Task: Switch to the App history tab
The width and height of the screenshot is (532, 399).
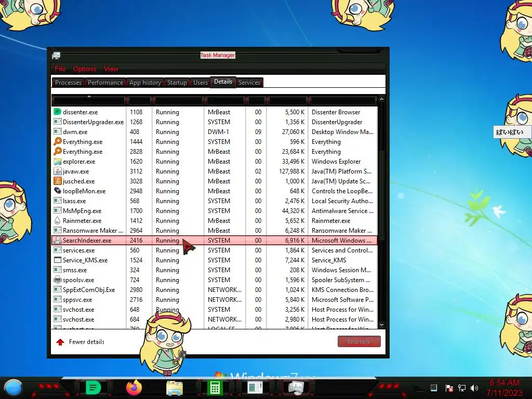Action: (145, 83)
